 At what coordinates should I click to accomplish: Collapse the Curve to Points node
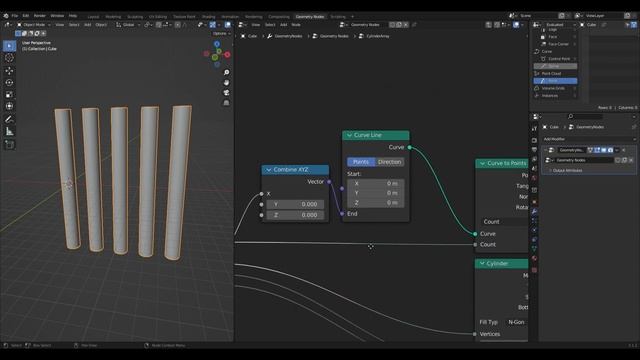[x=482, y=163]
